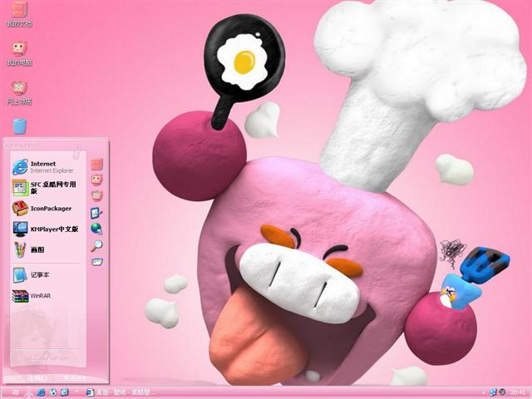Click the blue Recycle Bin desktop icon
The image size is (532, 399).
click(x=19, y=126)
